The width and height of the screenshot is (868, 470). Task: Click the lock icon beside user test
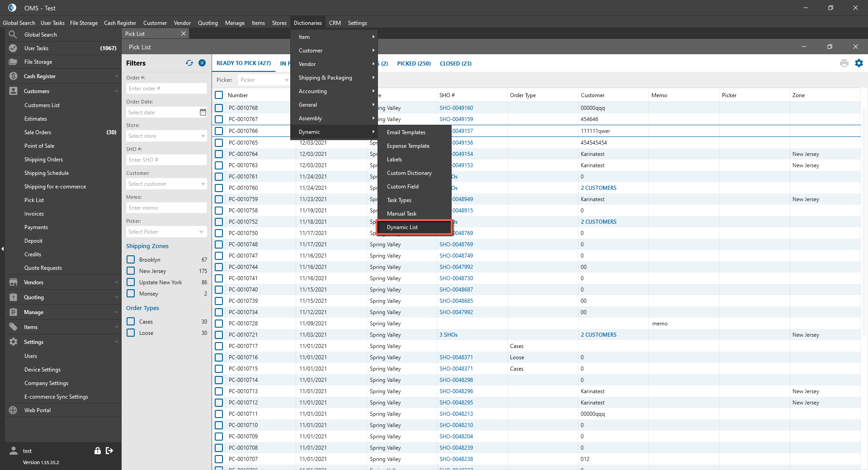pos(97,451)
